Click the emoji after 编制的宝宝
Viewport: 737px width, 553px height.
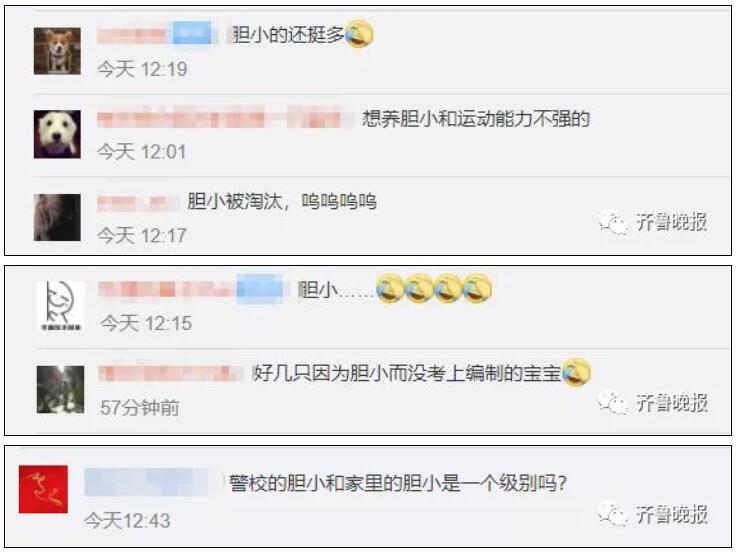point(576,372)
